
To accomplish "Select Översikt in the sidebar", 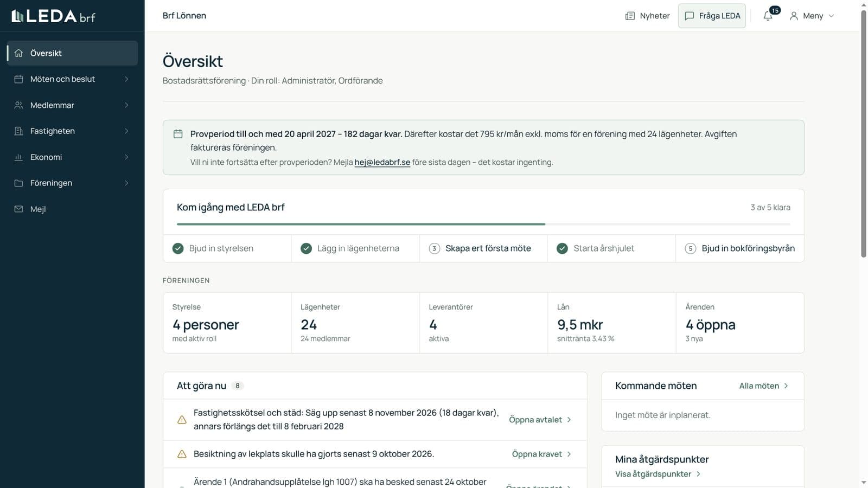I will click(x=72, y=53).
